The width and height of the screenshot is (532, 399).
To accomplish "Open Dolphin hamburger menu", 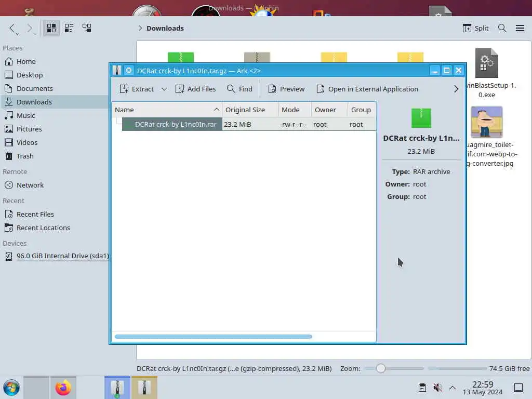I will 520,28.
